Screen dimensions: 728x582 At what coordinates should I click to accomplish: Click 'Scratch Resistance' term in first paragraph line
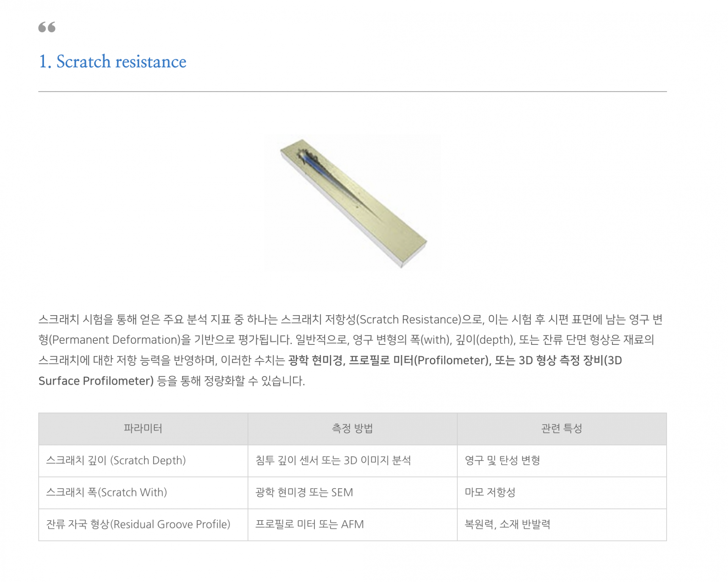410,319
